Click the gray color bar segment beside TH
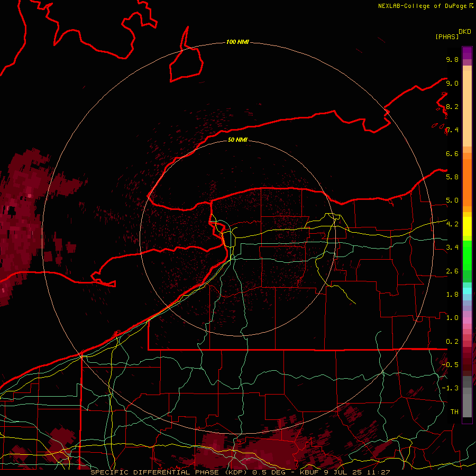This screenshot has width=476, height=476. click(467, 405)
